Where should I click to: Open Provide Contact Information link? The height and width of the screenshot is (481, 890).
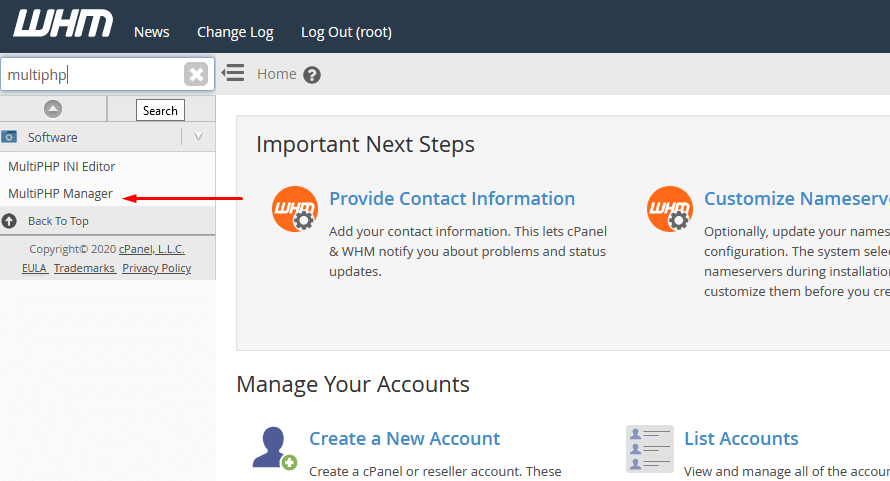452,199
